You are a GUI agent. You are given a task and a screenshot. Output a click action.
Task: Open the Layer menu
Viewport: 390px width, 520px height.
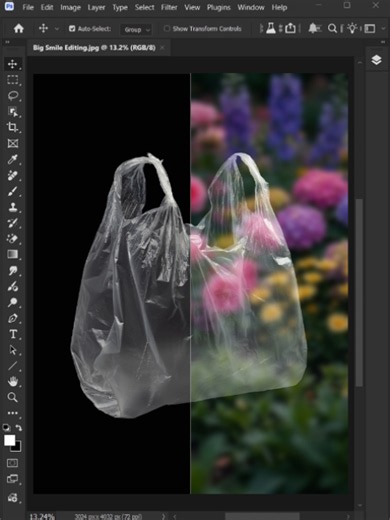click(x=96, y=7)
